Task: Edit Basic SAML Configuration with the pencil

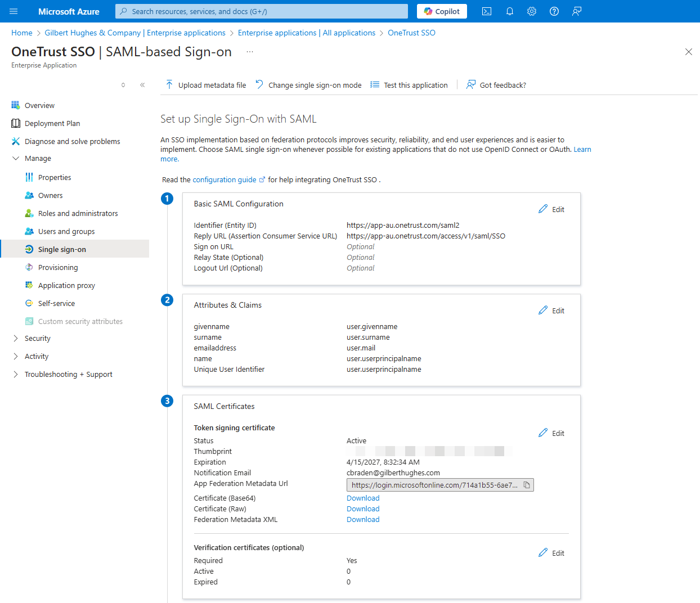Action: click(x=551, y=209)
